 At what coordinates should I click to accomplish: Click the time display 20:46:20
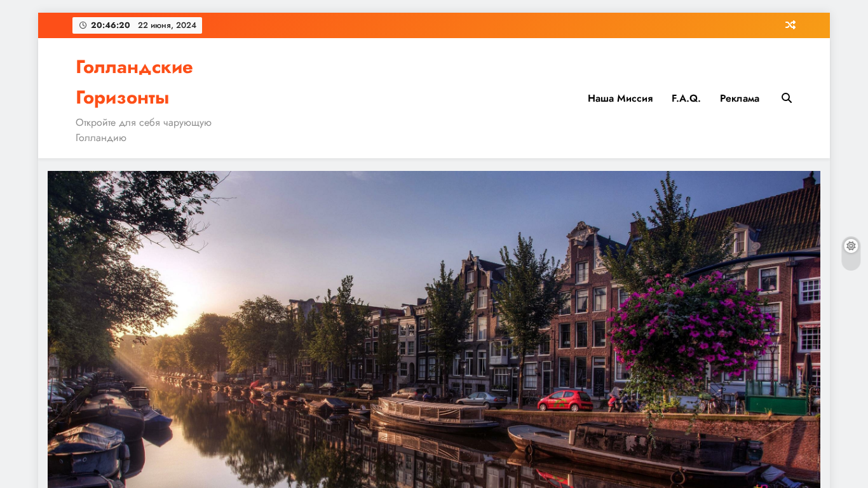point(111,25)
